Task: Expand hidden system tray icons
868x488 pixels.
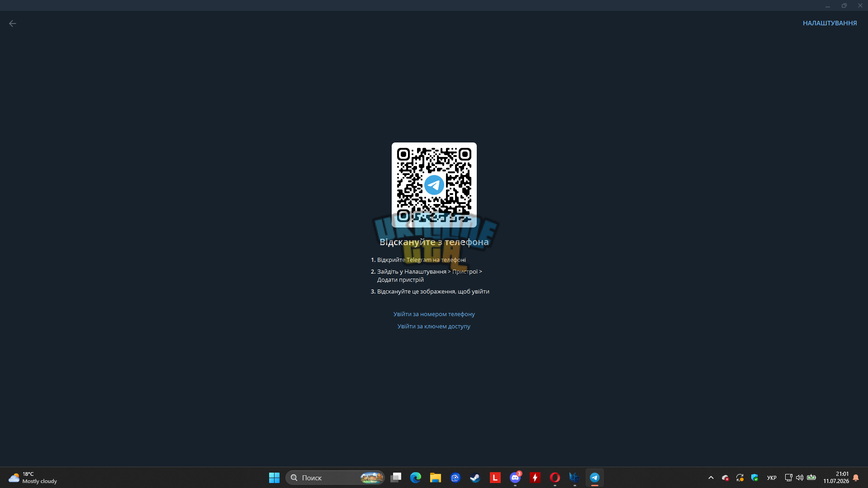Action: tap(711, 478)
